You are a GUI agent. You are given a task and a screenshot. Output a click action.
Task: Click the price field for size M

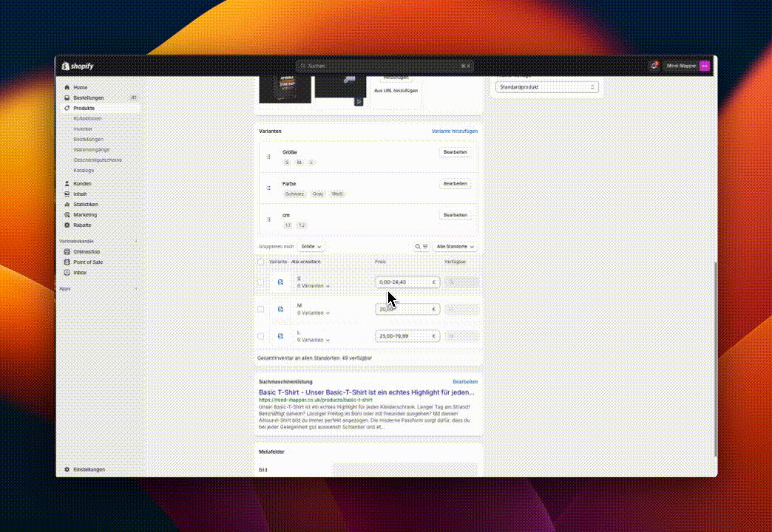point(407,310)
